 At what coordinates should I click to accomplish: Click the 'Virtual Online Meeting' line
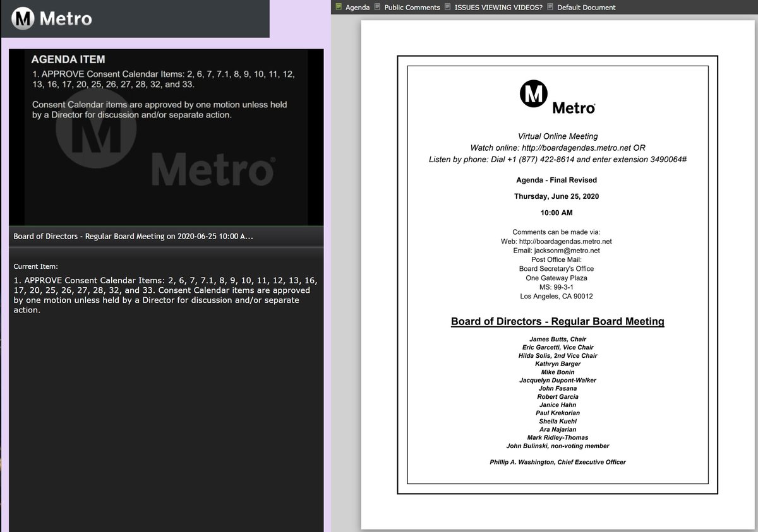pos(558,136)
